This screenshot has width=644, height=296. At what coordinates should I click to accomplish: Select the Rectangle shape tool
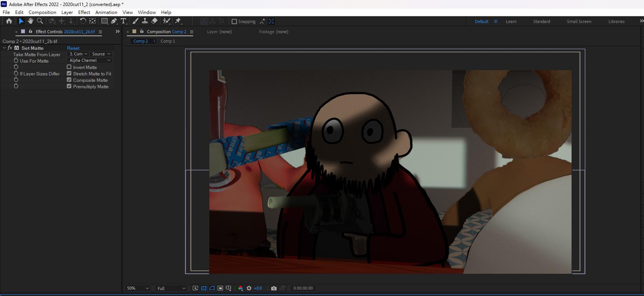tap(105, 21)
